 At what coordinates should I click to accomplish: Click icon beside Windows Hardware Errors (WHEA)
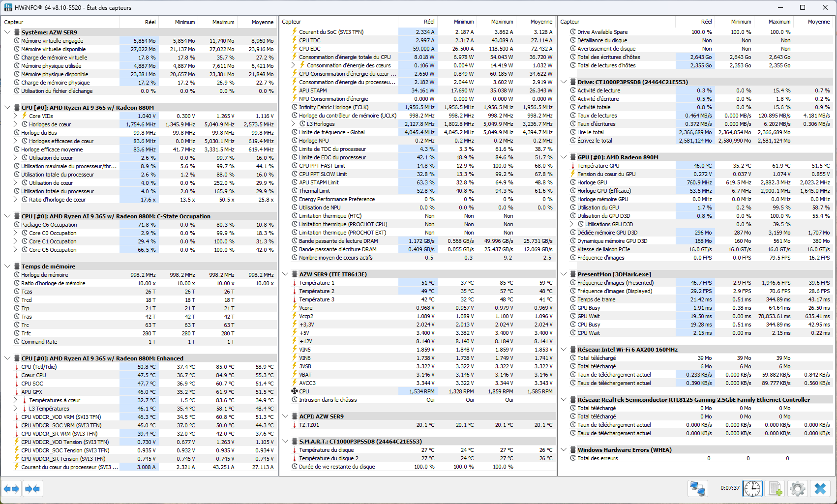[573, 450]
